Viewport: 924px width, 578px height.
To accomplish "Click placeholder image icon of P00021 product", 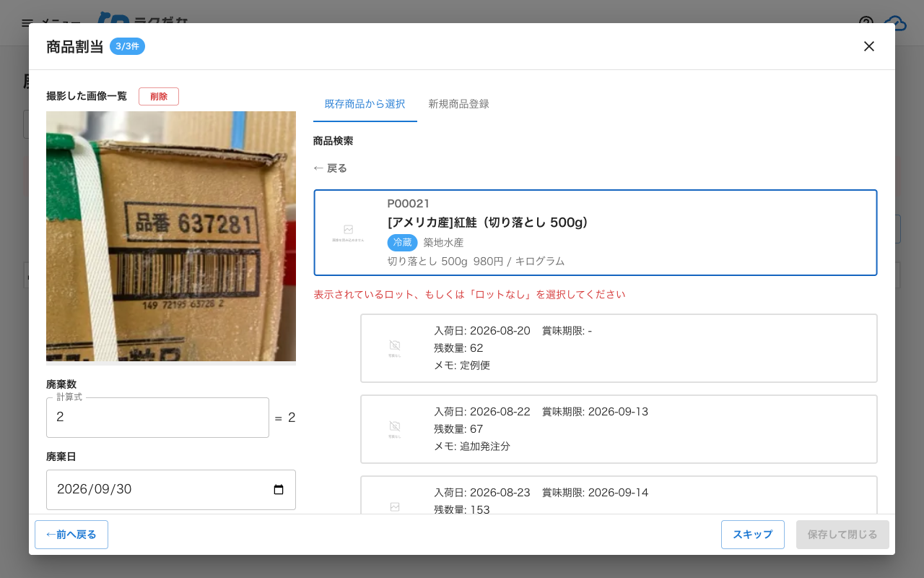I will (348, 233).
